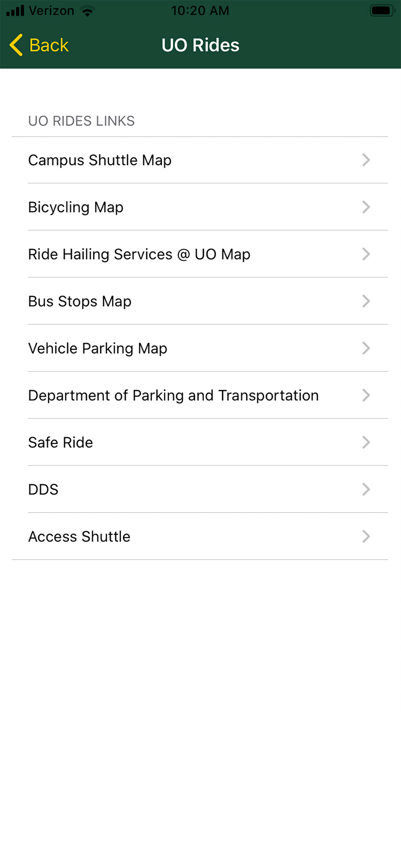Select the DDS entry
This screenshot has height=868, width=401.
pos(44,489)
